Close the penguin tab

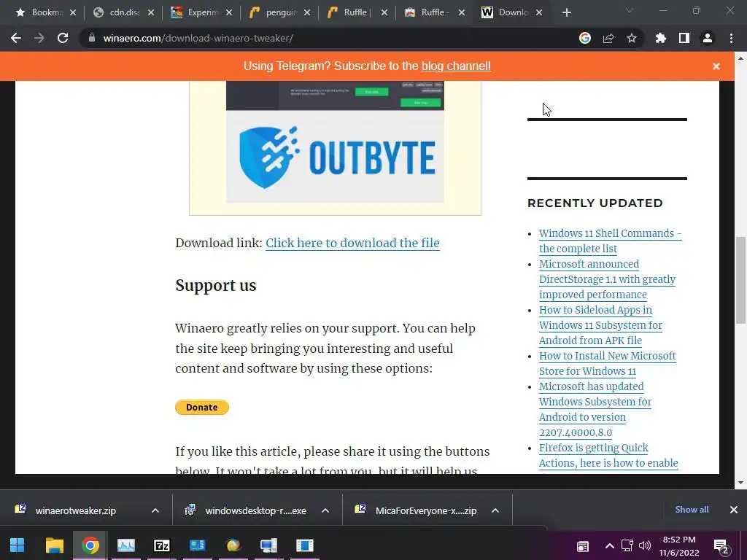(307, 12)
